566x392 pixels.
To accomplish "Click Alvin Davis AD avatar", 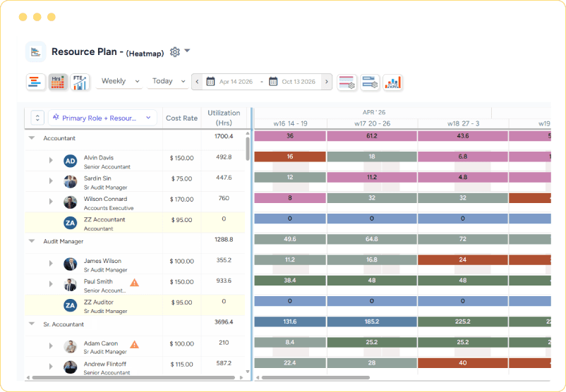I will click(x=71, y=161).
